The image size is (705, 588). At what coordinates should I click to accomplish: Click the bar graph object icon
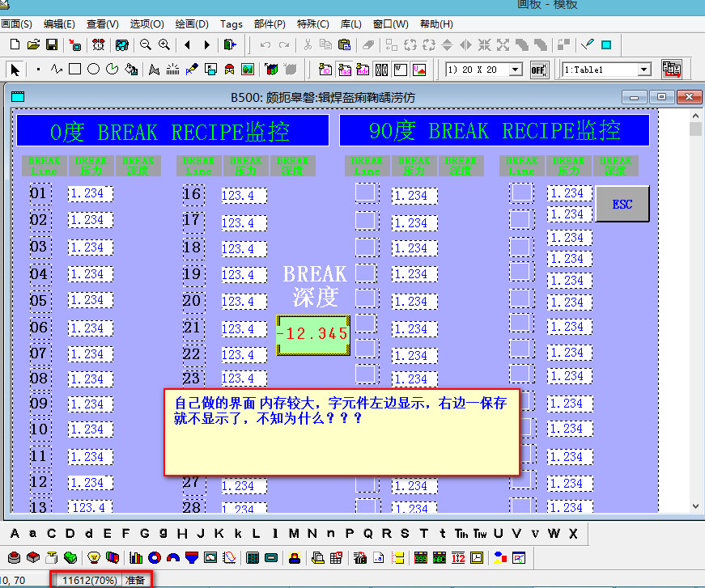tap(136, 557)
